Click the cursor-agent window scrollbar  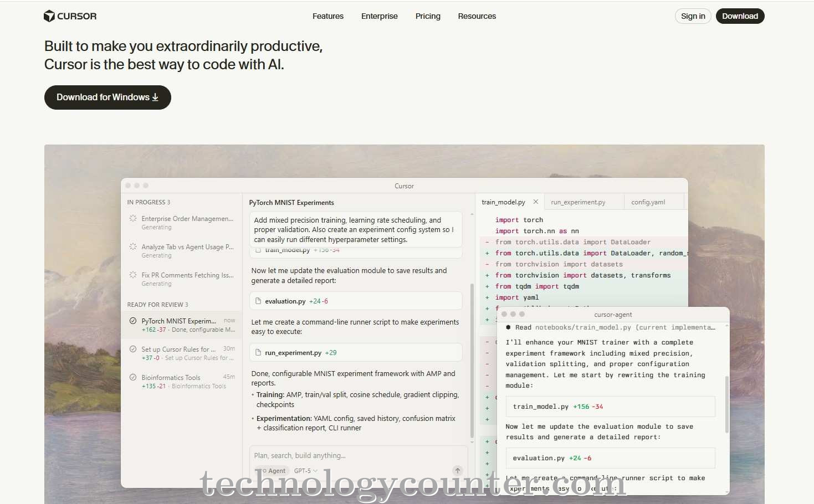point(726,404)
